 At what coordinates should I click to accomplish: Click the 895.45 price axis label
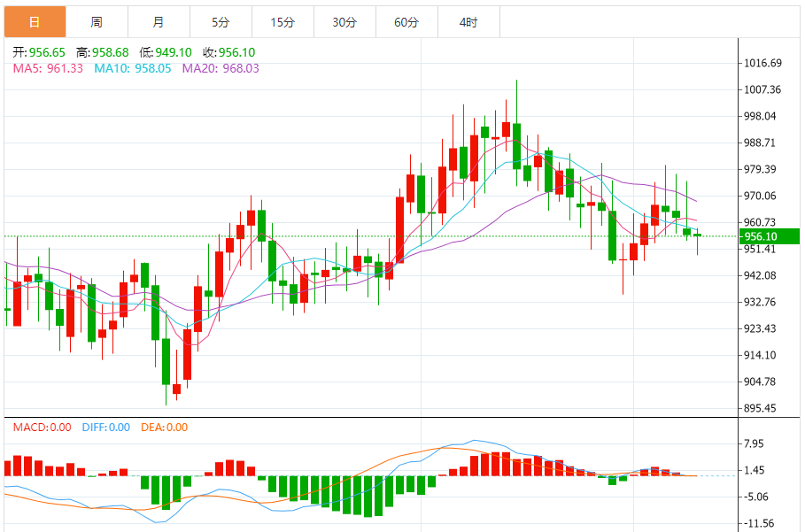[x=761, y=408]
